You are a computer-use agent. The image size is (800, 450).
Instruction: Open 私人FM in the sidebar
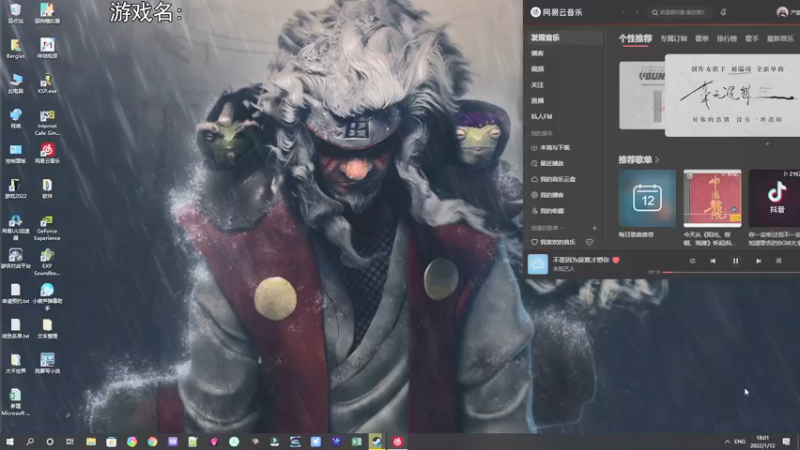click(x=541, y=116)
